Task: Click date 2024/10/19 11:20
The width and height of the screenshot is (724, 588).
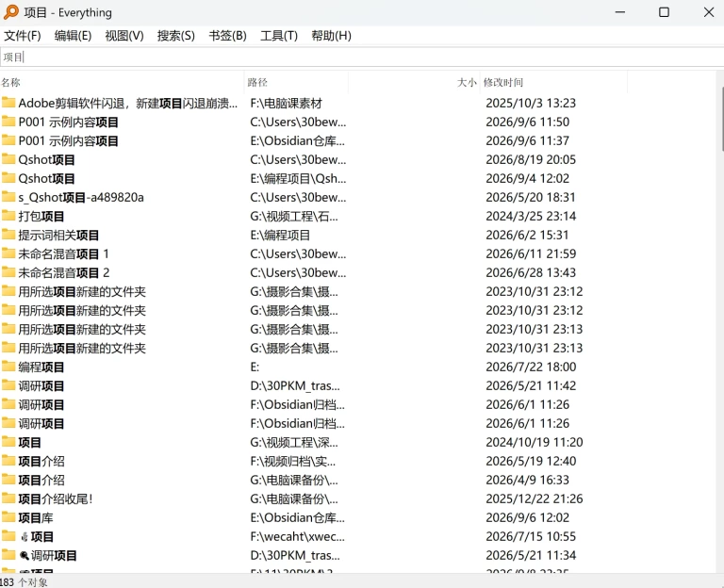Action: coord(535,442)
